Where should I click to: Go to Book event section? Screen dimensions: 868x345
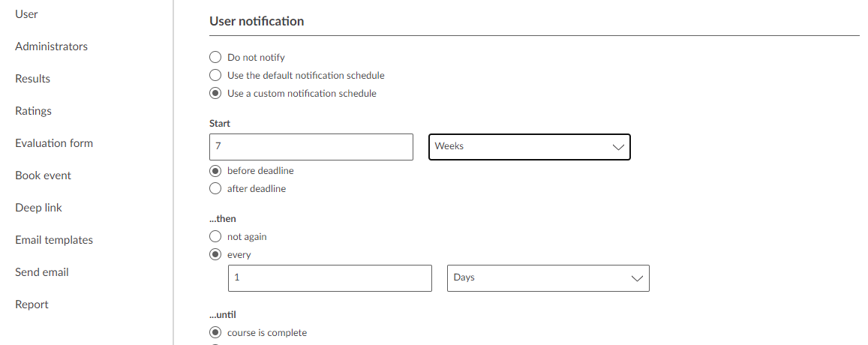43,175
